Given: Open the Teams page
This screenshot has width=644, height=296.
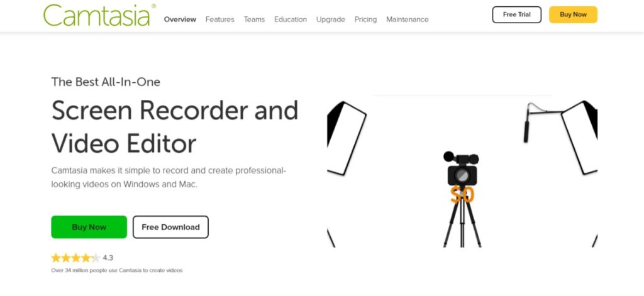Looking at the screenshot, I should 254,19.
